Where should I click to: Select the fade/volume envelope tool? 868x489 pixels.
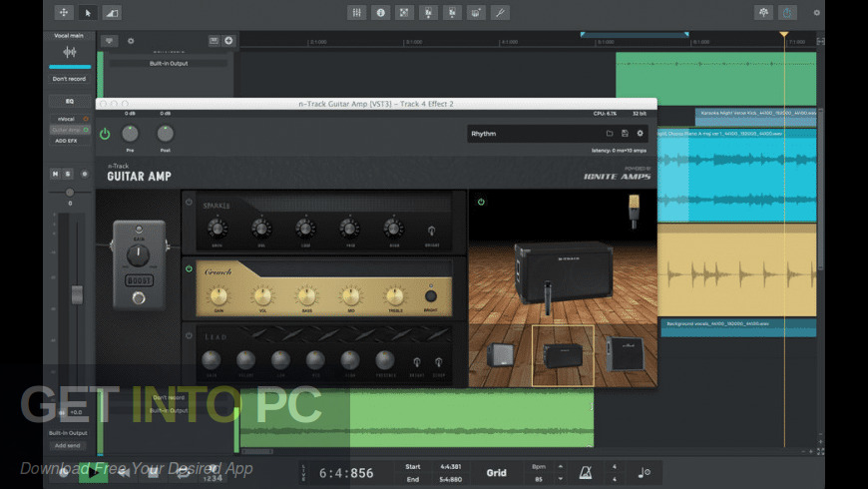[112, 12]
